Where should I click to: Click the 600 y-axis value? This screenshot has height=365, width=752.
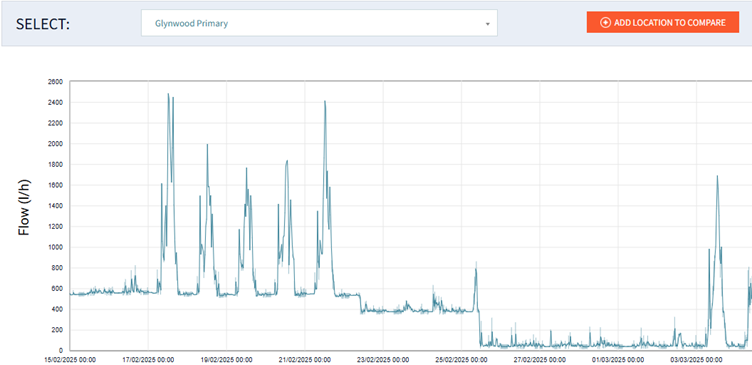point(57,288)
